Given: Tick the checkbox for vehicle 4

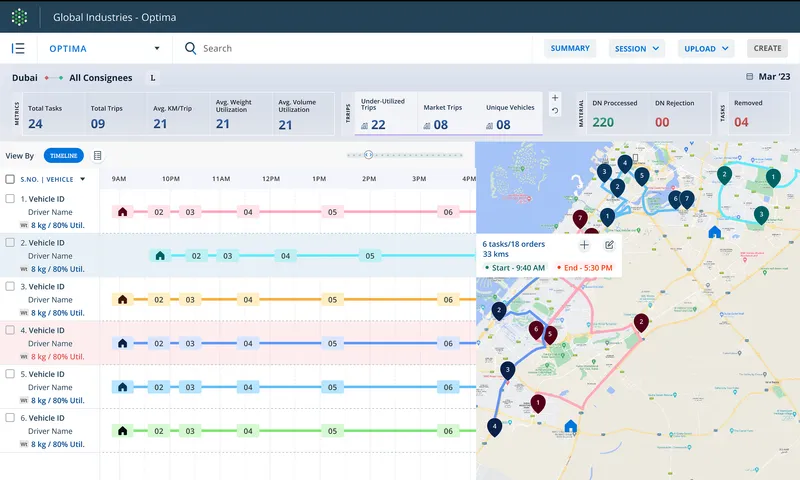Looking at the screenshot, I should (10, 329).
